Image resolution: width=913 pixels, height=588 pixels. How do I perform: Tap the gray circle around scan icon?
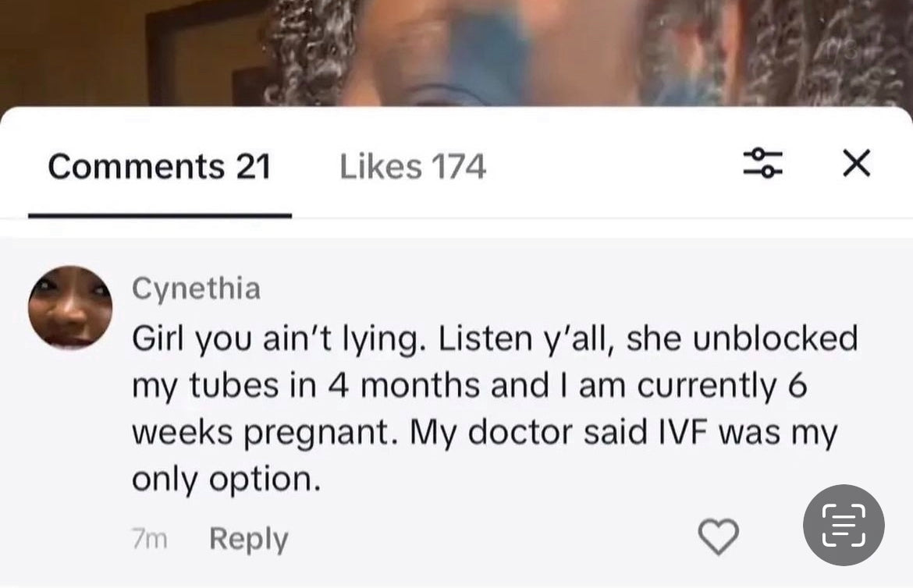coord(844,525)
